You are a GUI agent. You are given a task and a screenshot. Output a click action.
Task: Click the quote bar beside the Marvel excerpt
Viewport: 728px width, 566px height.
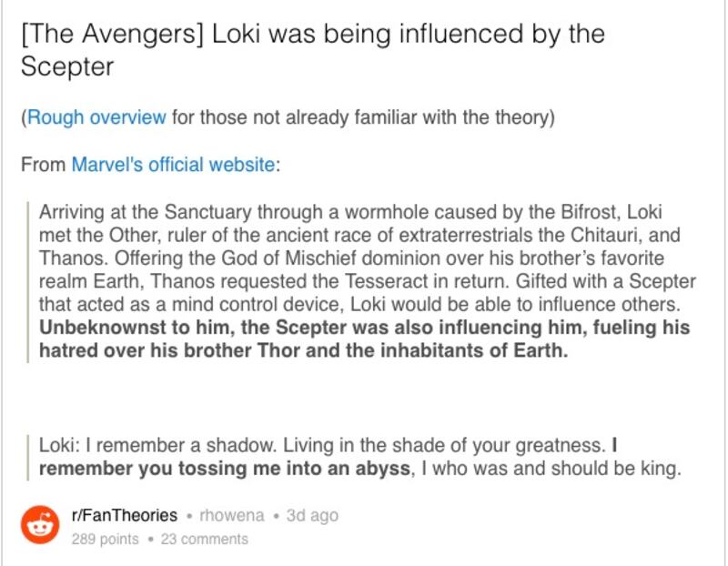click(x=28, y=281)
